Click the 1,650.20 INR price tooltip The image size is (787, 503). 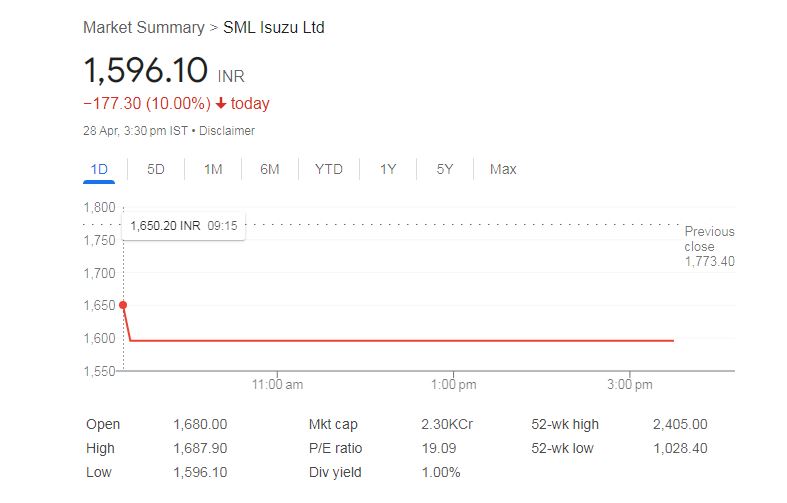pos(184,226)
